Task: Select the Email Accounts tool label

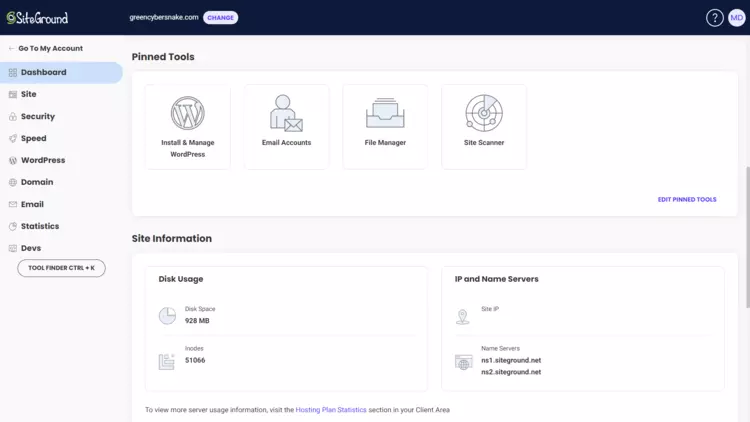Action: point(286,143)
